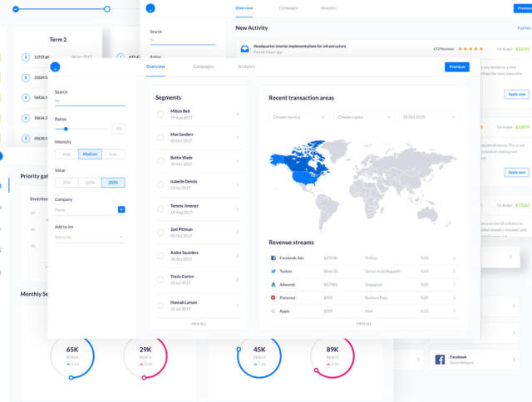Open the date dropdown above the map

coord(429,117)
